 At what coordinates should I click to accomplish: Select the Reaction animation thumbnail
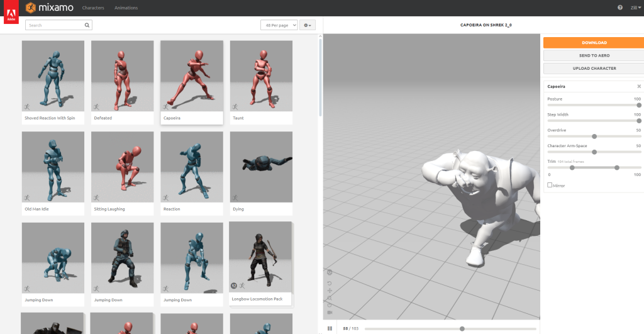[x=192, y=167]
